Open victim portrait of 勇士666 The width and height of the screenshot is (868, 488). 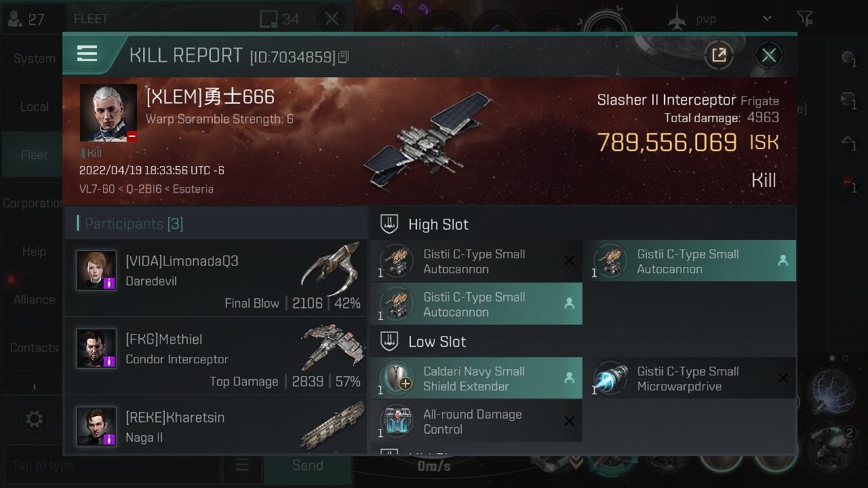click(108, 113)
